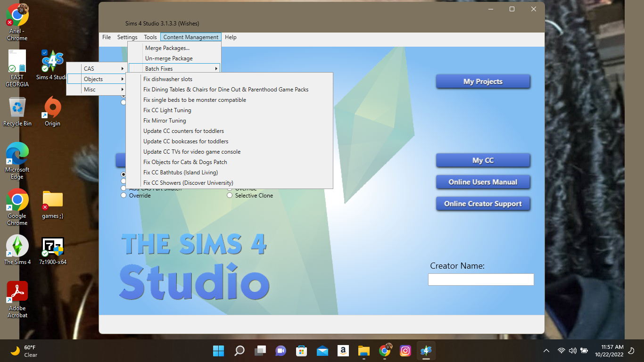Launch Origin from the desktop
The image size is (644, 362).
tap(52, 112)
